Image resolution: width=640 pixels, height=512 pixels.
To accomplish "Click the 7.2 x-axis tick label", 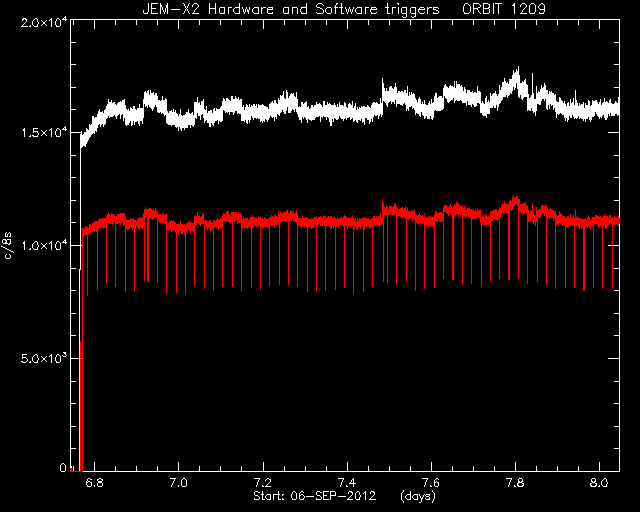I will [x=263, y=483].
